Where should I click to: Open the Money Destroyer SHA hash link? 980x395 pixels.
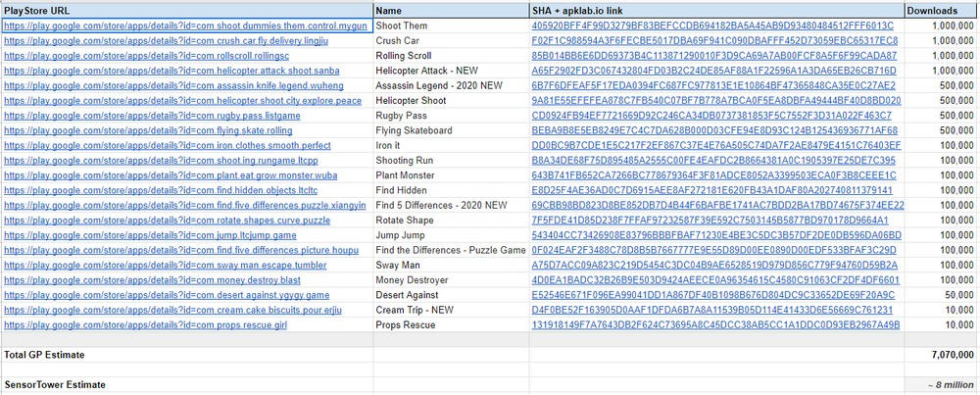point(713,279)
